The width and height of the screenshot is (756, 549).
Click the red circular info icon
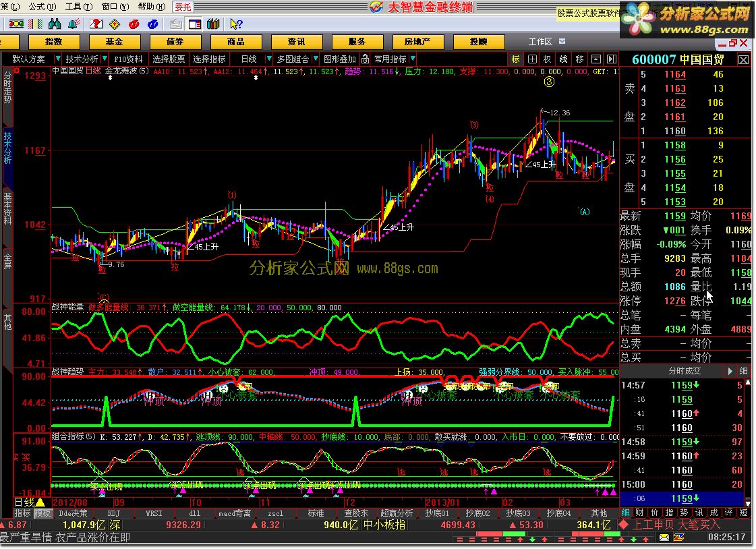[x=134, y=24]
